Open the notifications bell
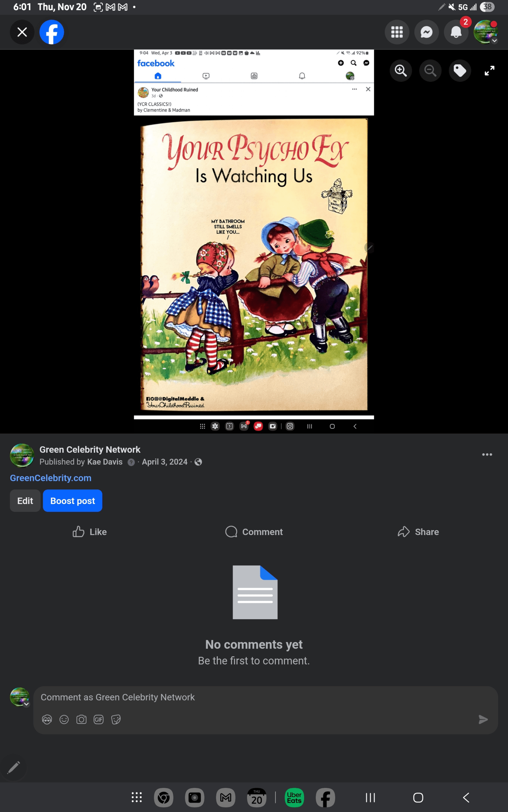 (x=456, y=32)
